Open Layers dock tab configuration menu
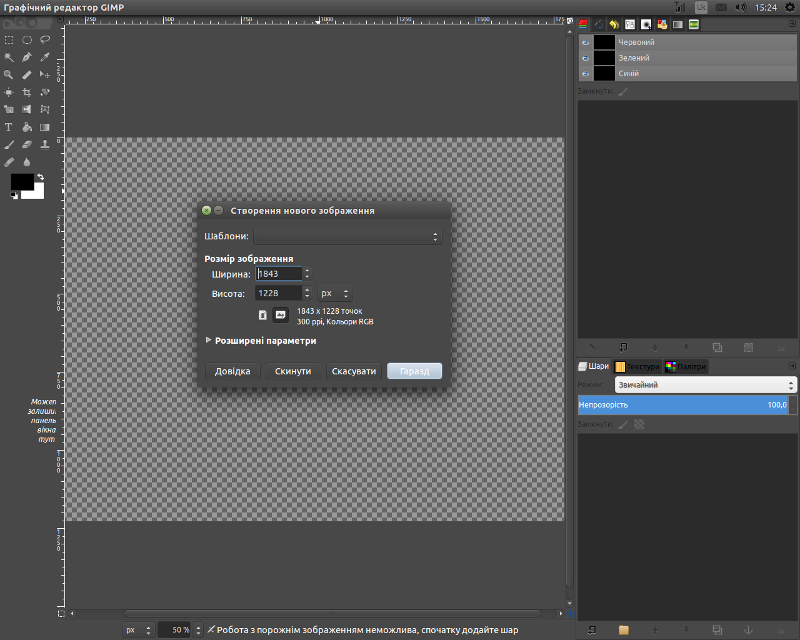The image size is (800, 640). point(792,366)
